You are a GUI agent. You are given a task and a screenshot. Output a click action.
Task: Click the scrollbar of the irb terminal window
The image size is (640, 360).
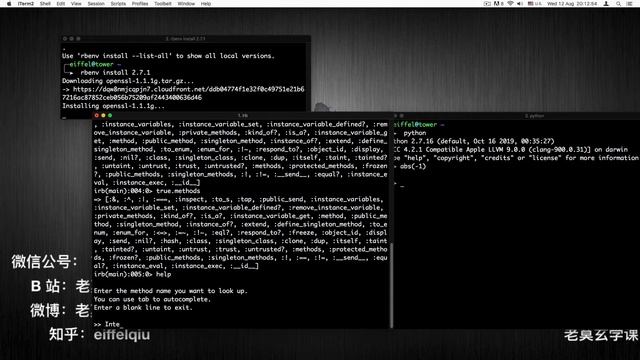click(391, 286)
